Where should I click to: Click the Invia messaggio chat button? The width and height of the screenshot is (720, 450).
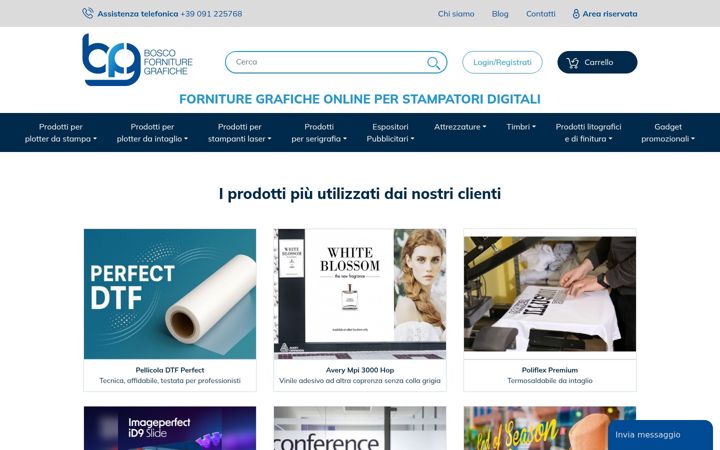tap(660, 434)
